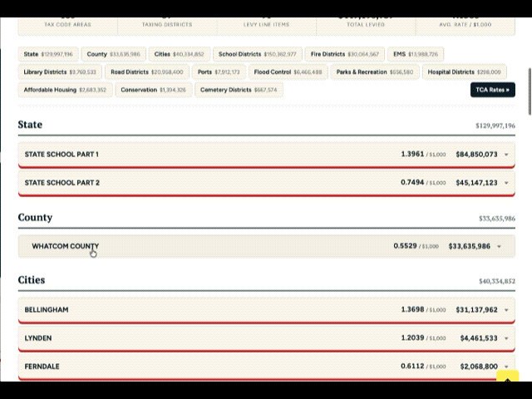Click the BELLINGHAM city label
532x399 pixels.
[47, 310]
